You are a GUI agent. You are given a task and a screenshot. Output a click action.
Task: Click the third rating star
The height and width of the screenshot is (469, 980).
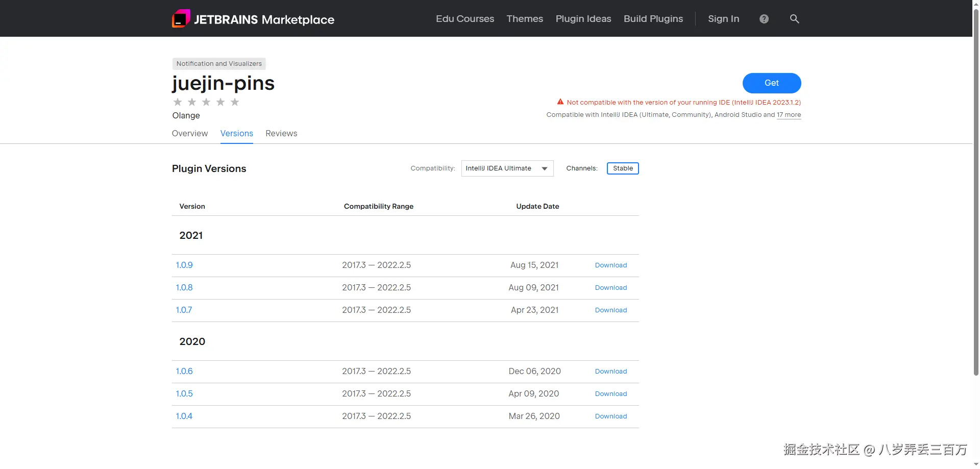coord(206,102)
